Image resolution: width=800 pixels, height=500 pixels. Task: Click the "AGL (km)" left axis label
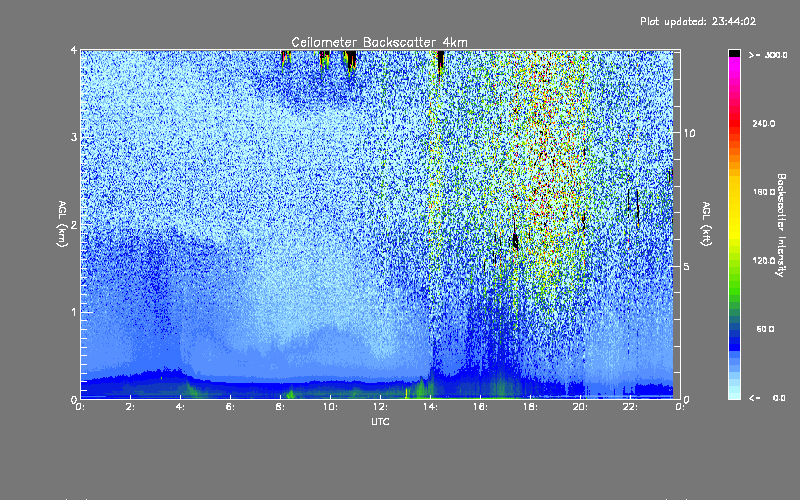click(62, 224)
